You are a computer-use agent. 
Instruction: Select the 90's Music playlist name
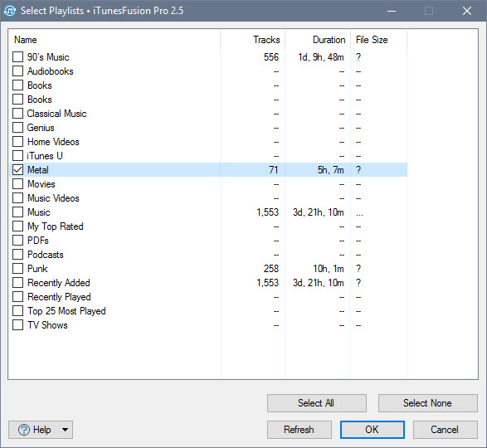[x=48, y=57]
